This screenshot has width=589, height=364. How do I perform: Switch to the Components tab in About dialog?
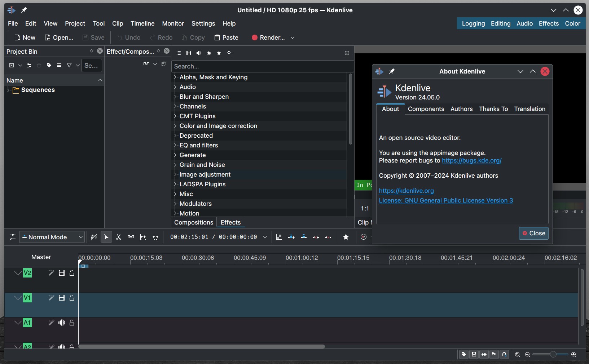click(426, 109)
